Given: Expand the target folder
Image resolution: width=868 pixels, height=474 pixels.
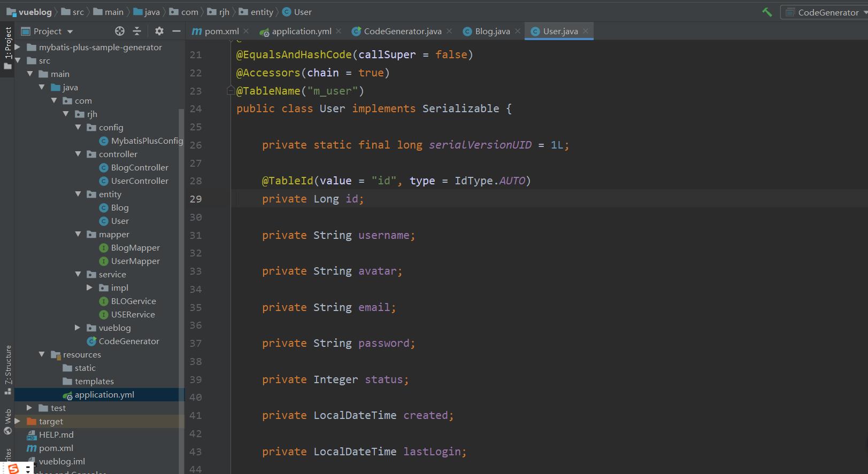Looking at the screenshot, I should pos(18,421).
